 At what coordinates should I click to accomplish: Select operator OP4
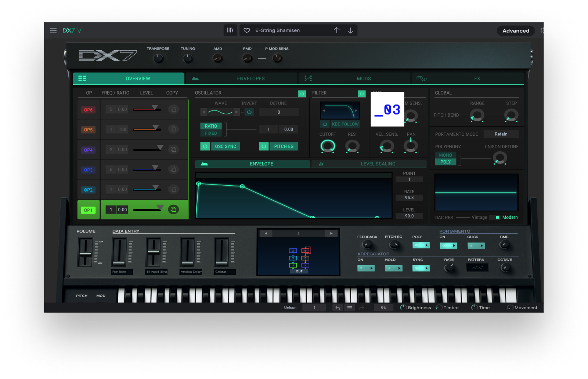(x=88, y=150)
